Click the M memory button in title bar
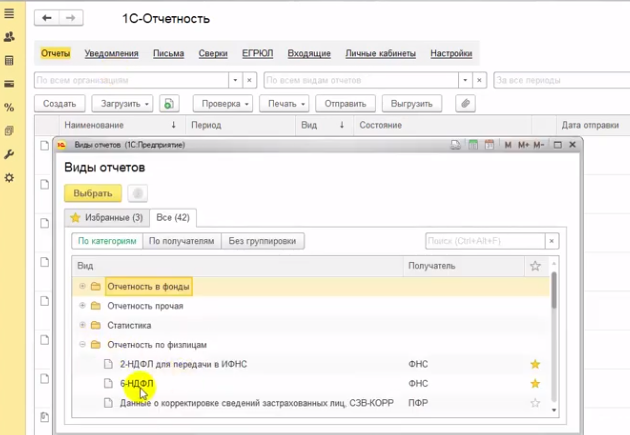The image size is (630, 435). (508, 145)
